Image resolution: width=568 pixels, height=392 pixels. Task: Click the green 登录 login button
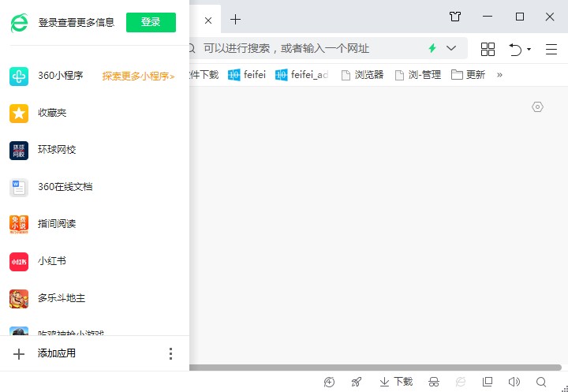coord(151,22)
